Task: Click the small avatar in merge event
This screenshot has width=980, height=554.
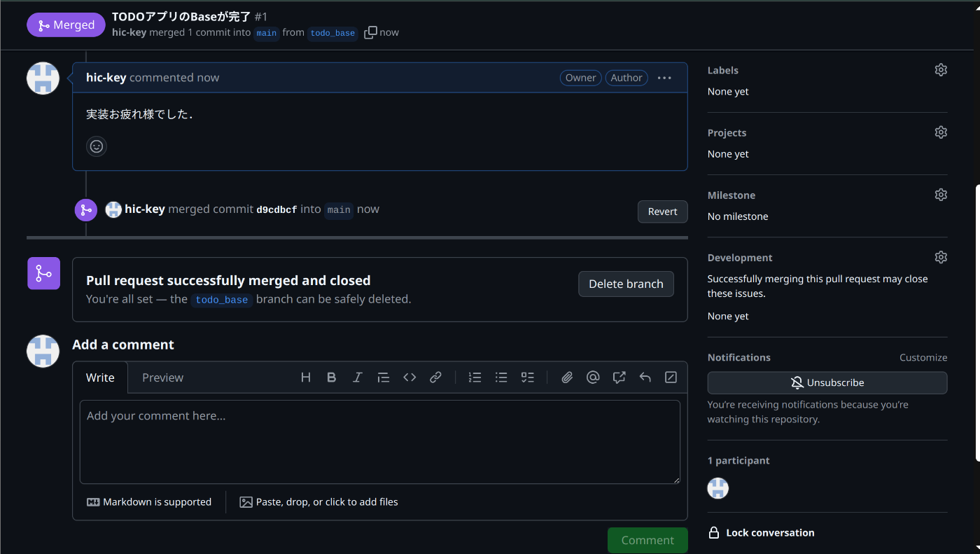Action: [x=113, y=209]
